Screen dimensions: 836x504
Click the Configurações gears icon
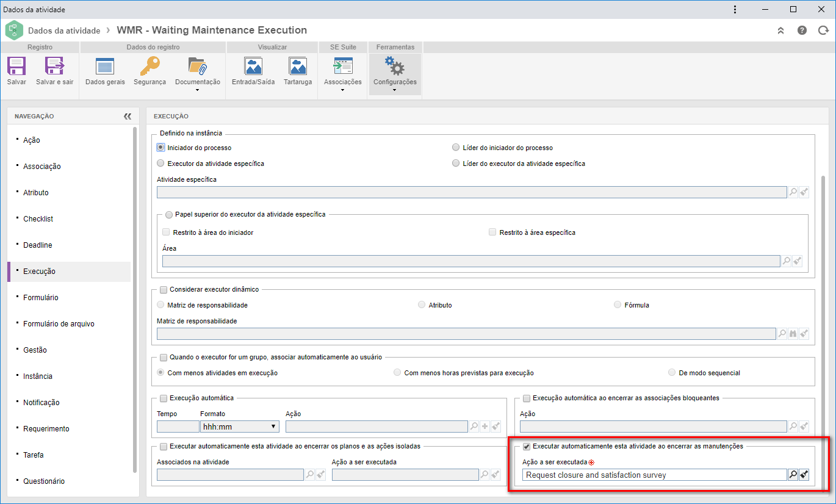coord(395,66)
